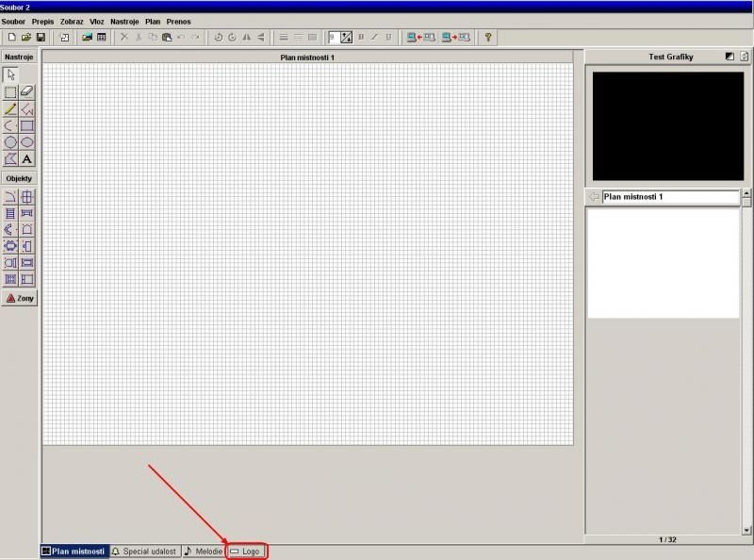Screen dimensions: 754x560
Task: Switch to the Melodie tab
Action: coord(204,551)
